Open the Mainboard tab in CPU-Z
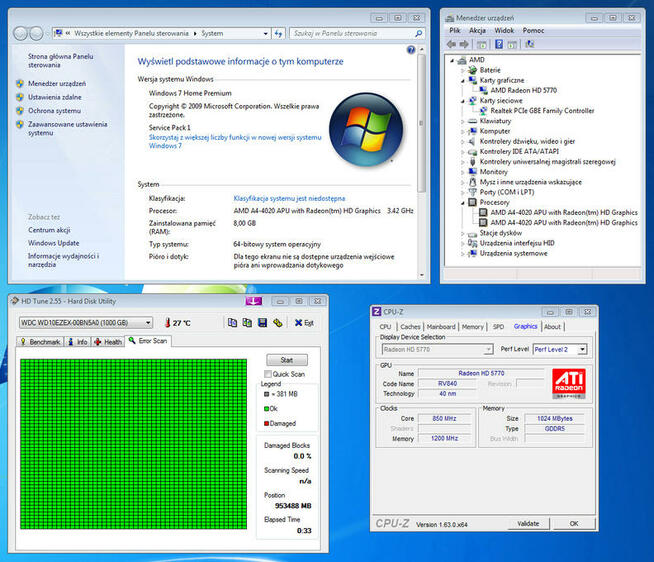 click(x=441, y=327)
